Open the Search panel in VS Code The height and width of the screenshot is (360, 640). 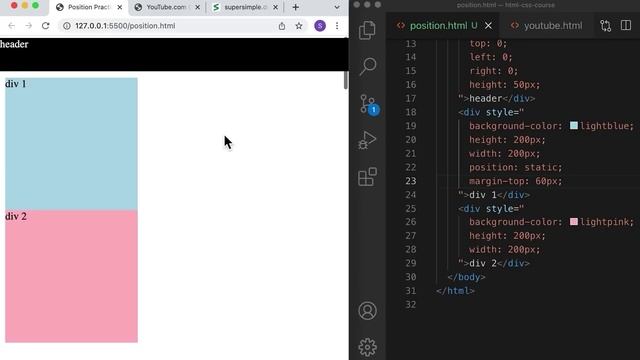pos(367,67)
